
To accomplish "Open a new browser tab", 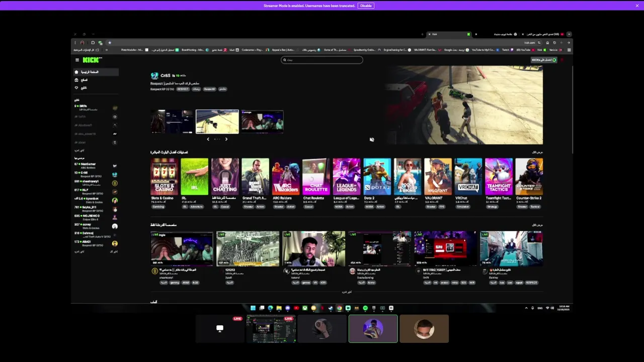I will point(422,34).
